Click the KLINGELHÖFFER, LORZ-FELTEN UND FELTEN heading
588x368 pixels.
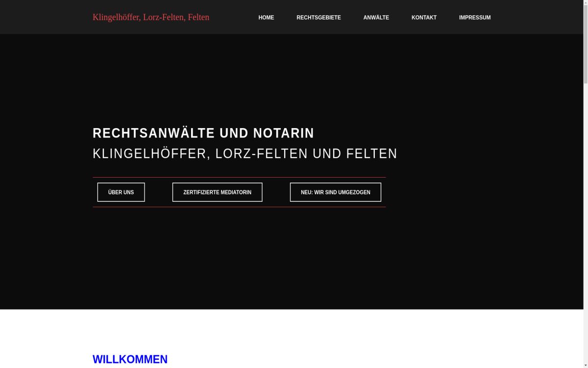245,154
